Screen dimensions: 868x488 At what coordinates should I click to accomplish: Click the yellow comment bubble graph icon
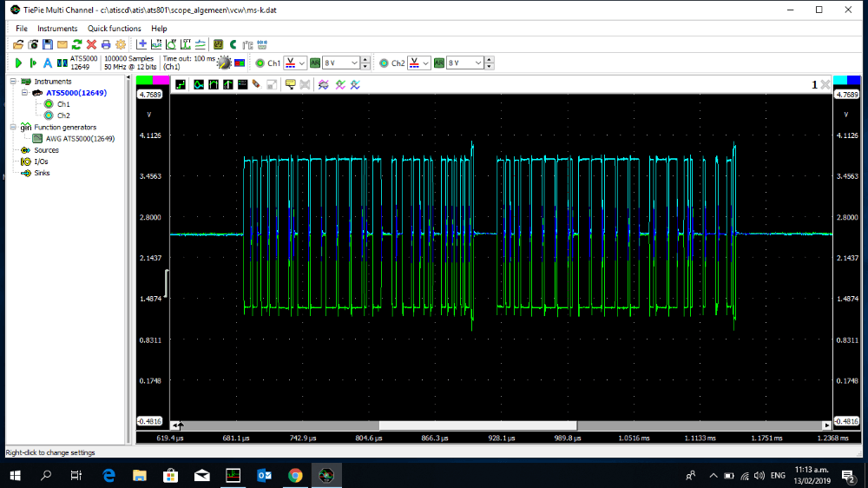pyautogui.click(x=290, y=84)
